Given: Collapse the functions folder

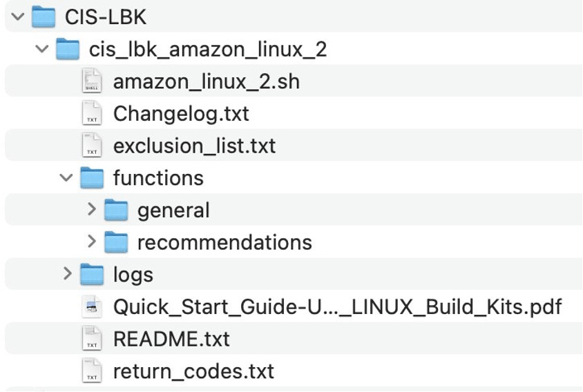Looking at the screenshot, I should point(66,178).
